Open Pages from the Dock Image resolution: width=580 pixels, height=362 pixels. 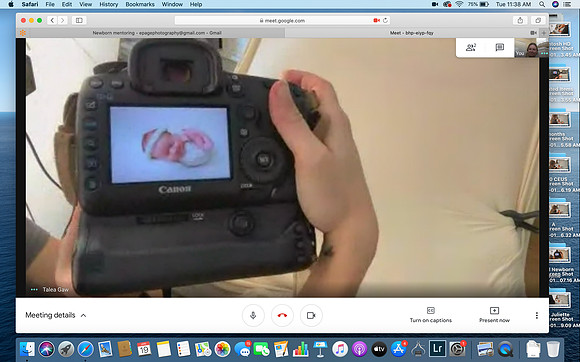281,349
